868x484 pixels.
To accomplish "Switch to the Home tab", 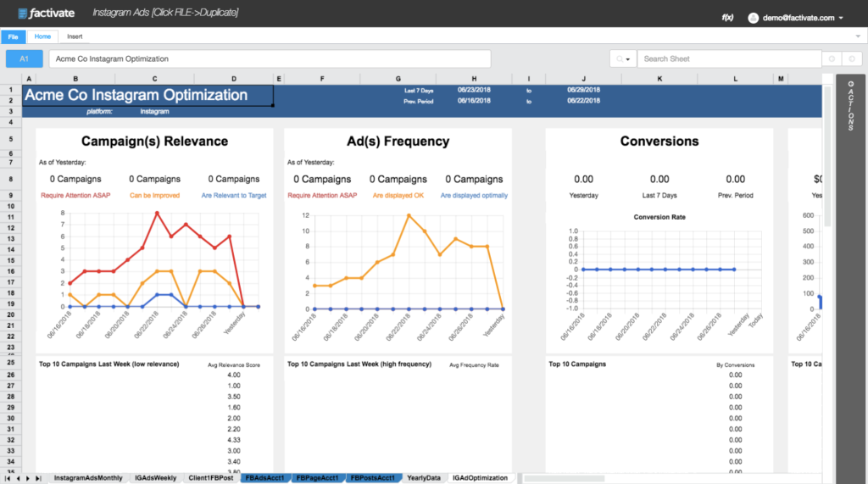I will (42, 36).
